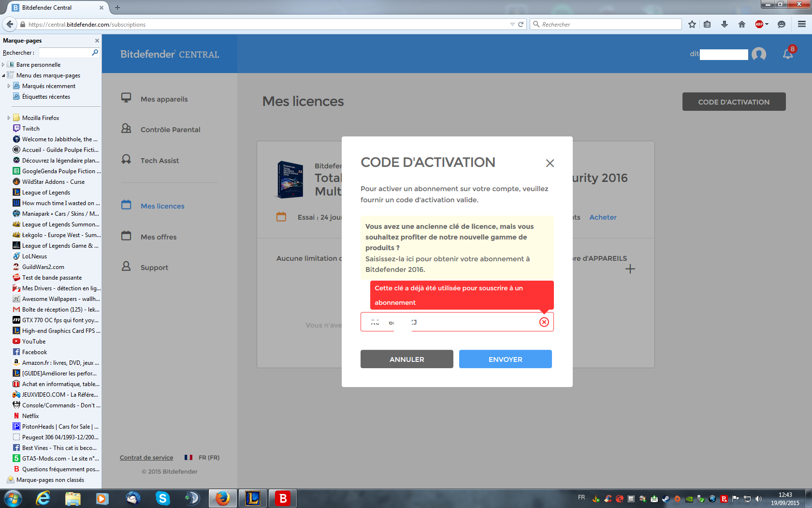Launch Internet Explorer from the taskbar
Viewport: 812px width, 508px height.
(x=43, y=498)
